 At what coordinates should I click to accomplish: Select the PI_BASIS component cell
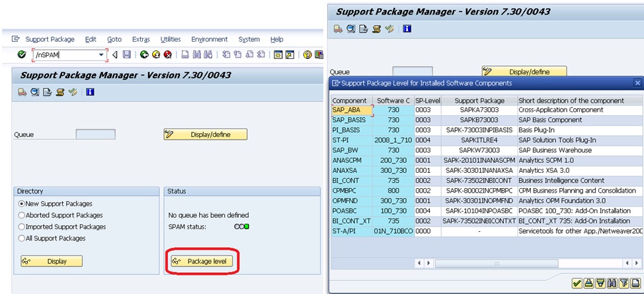pos(352,130)
